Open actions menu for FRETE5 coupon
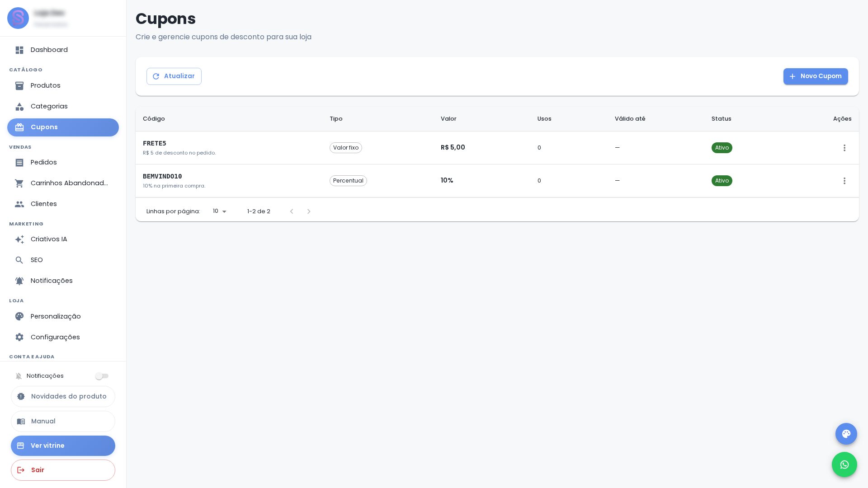Image resolution: width=868 pixels, height=488 pixels. pos(844,148)
